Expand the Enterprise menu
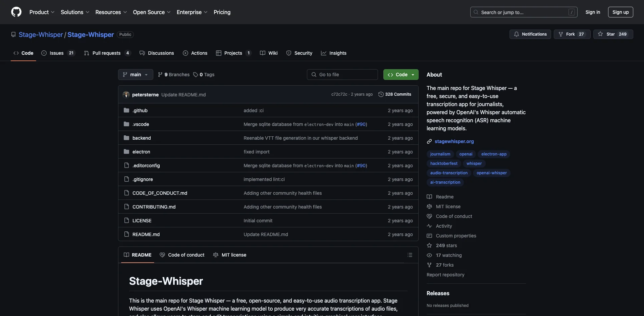644x316 pixels. (x=192, y=12)
